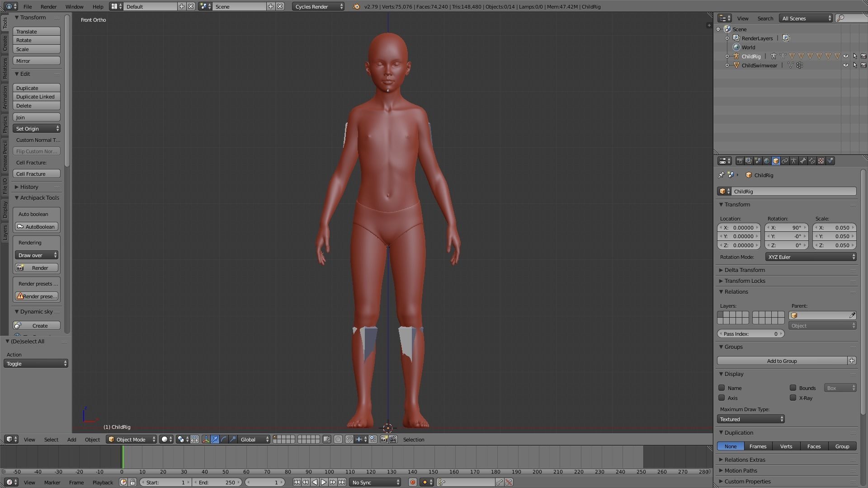
Task: Expand ChildRig tree item in outliner
Action: pyautogui.click(x=727, y=56)
